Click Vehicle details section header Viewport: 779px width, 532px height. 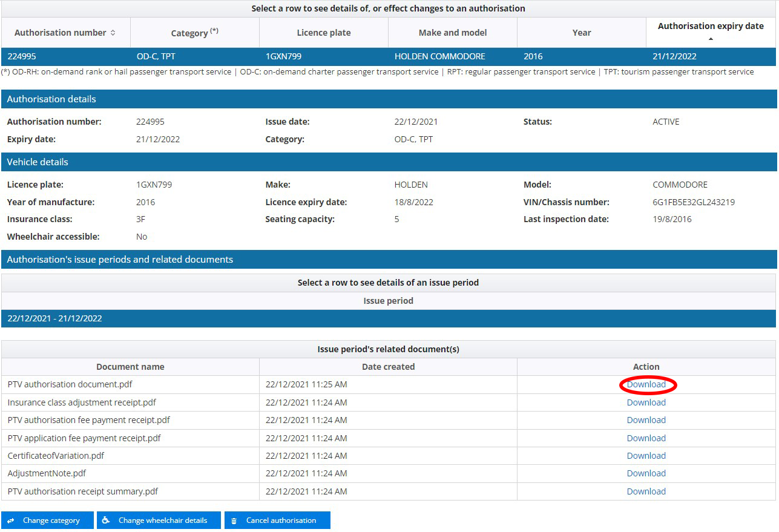[389, 162]
